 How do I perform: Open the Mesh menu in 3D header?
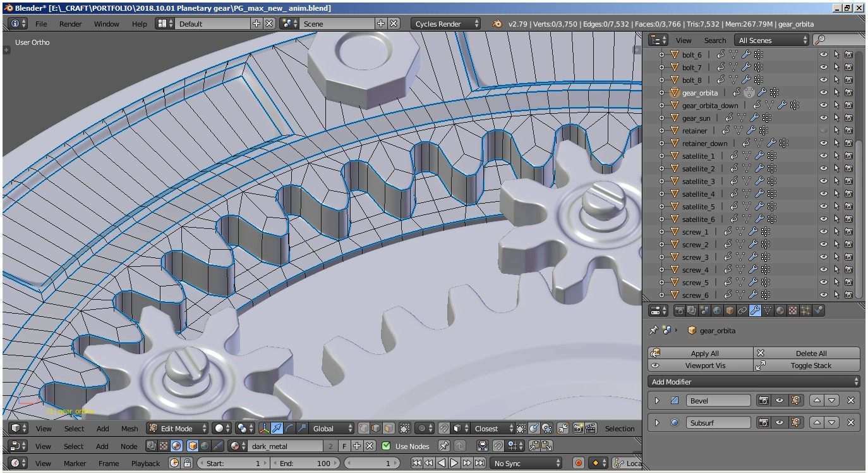point(129,428)
